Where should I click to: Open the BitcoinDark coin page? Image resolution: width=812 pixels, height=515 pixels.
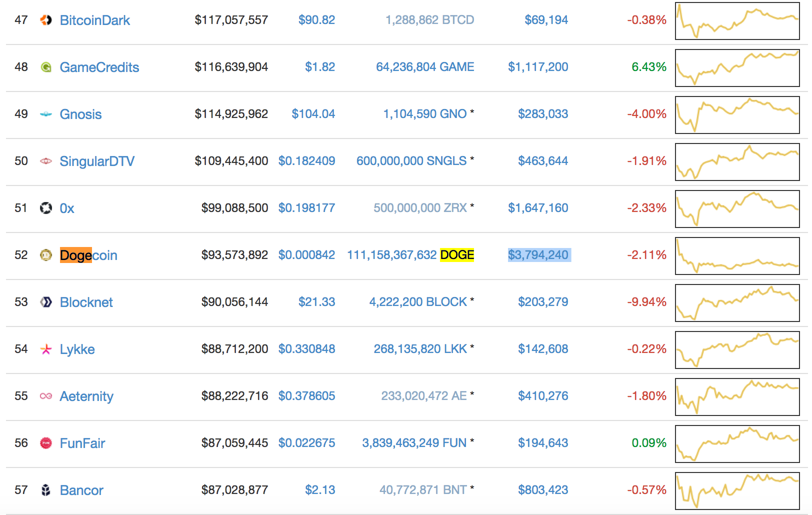[x=95, y=20]
